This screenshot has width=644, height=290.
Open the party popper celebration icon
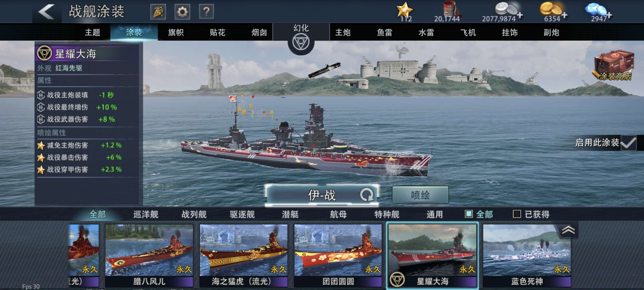tap(158, 12)
